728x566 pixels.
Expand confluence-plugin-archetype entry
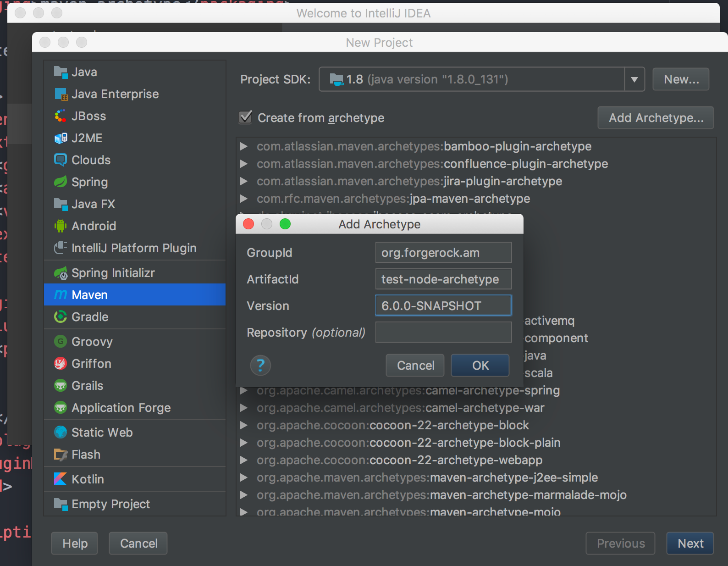244,164
